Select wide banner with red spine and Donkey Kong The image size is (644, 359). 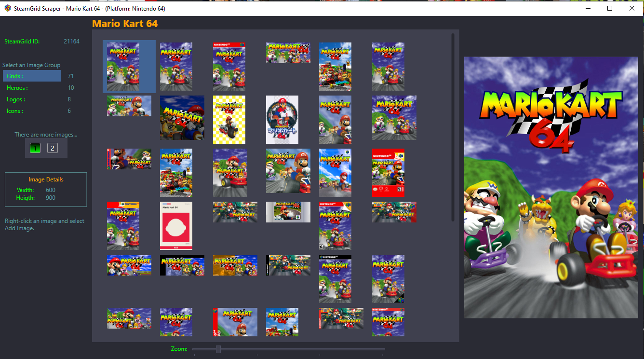click(129, 159)
